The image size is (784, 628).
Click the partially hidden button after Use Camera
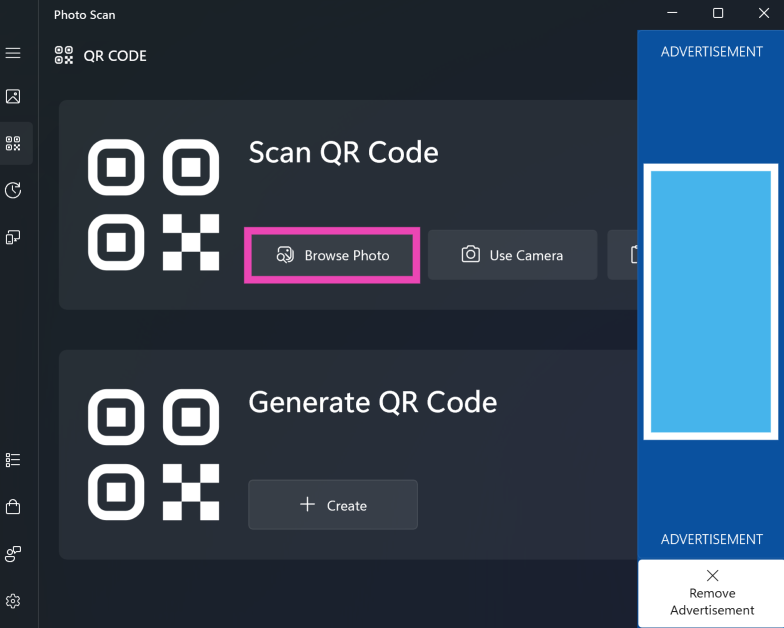[x=625, y=255]
